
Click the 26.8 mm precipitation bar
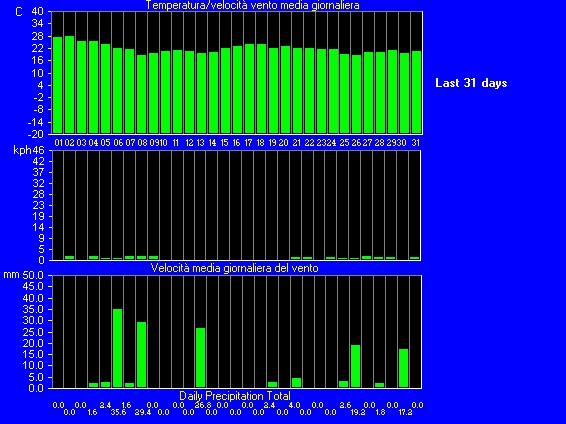[x=200, y=358]
